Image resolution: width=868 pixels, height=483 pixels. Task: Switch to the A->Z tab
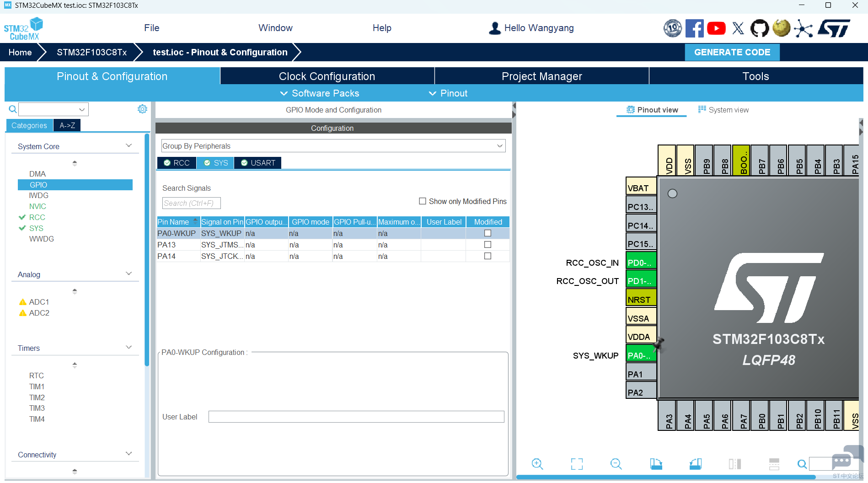coord(67,125)
